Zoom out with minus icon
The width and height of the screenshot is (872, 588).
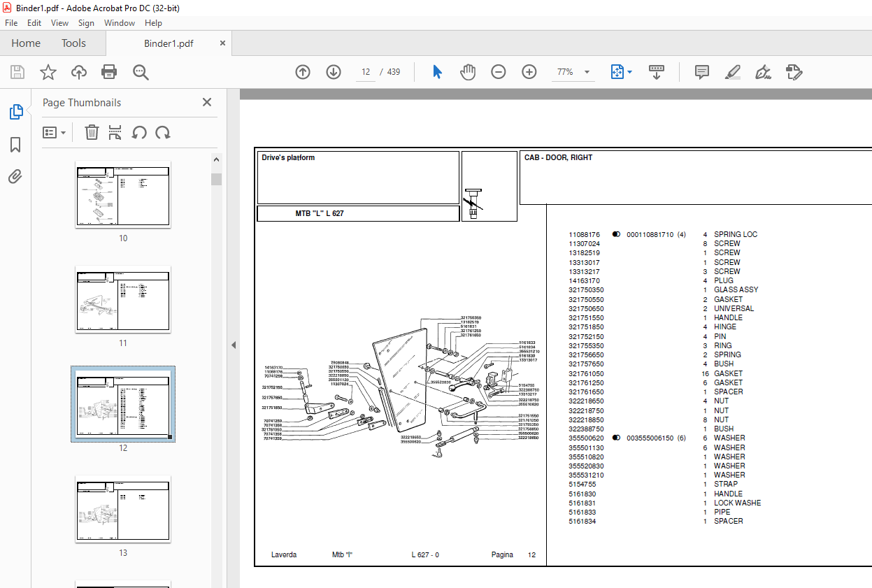(499, 72)
